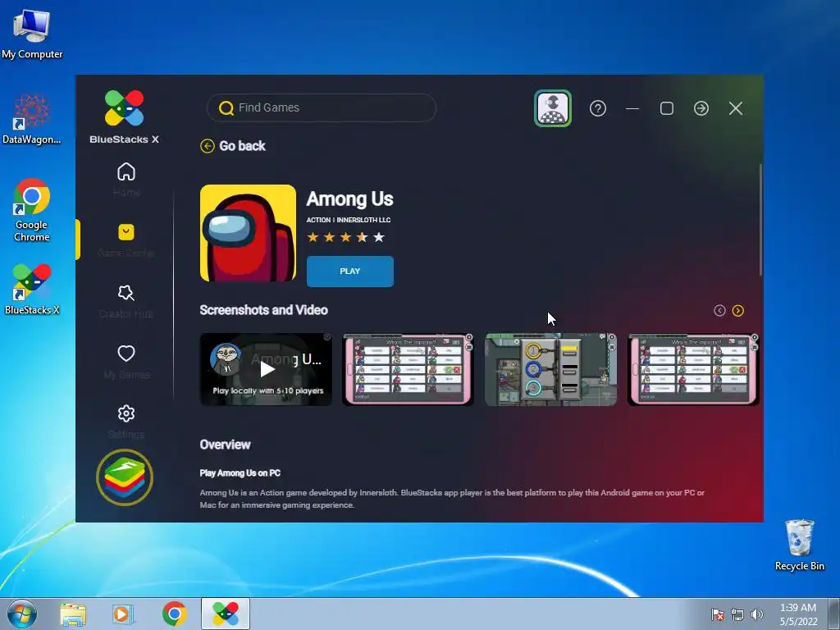Open the first voting screen screenshot
Image resolution: width=840 pixels, height=630 pixels.
point(408,369)
